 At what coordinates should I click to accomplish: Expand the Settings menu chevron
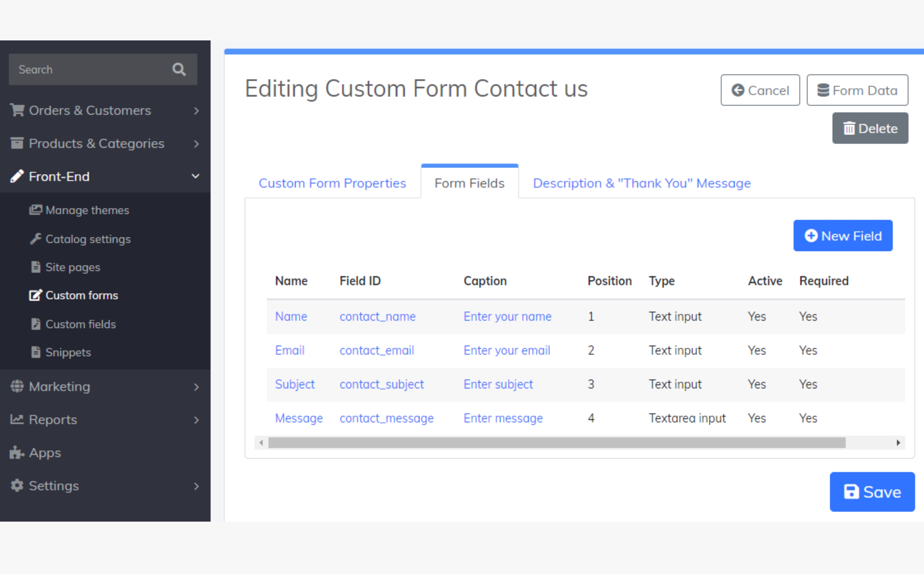[196, 486]
